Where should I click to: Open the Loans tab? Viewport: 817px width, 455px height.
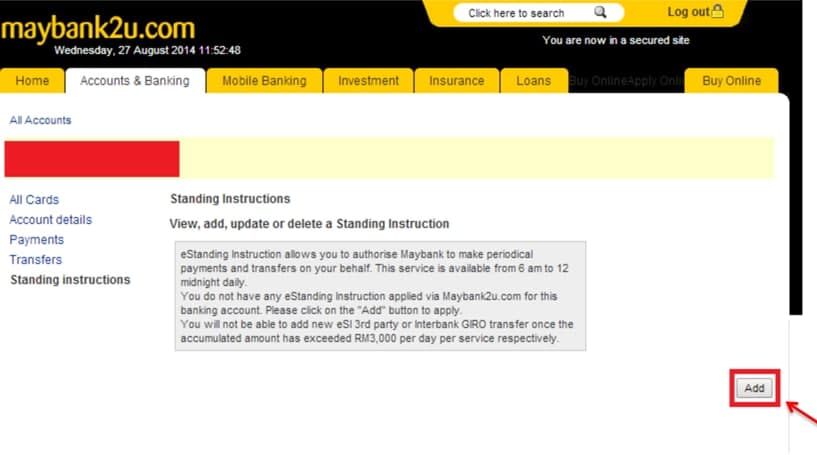pos(534,81)
